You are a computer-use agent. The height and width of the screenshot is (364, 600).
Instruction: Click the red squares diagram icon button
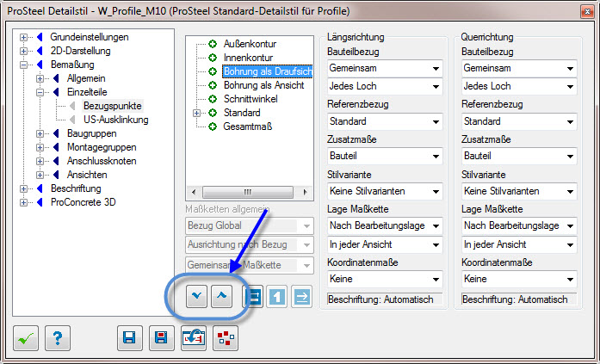click(226, 338)
